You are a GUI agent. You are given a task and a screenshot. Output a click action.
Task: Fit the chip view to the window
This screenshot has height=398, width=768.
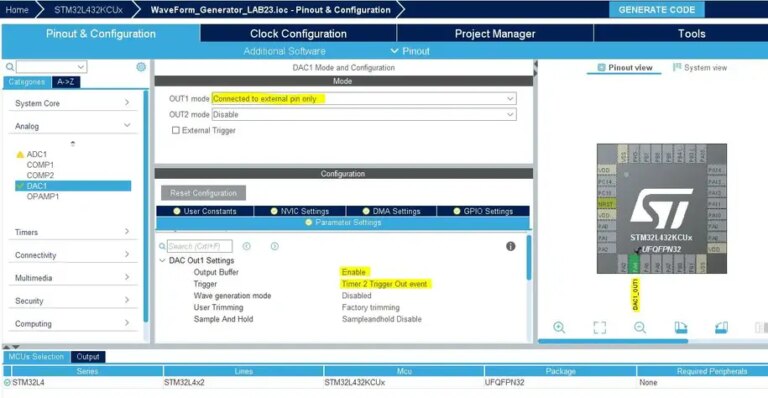[x=600, y=328]
